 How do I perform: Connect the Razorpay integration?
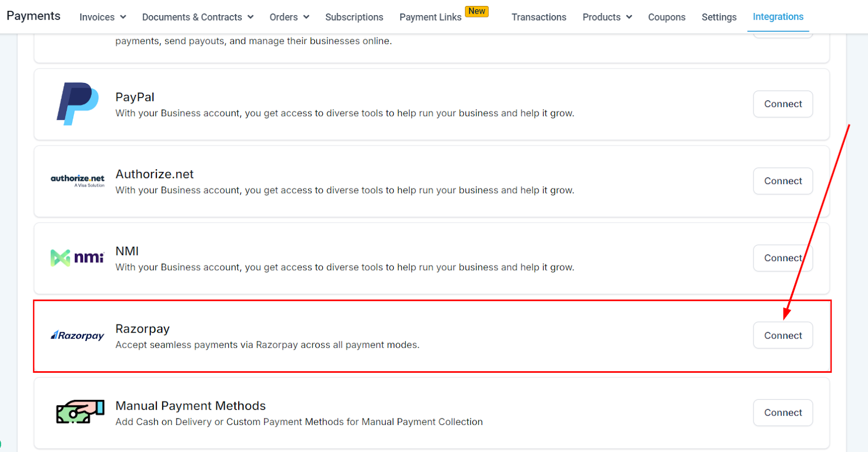783,335
